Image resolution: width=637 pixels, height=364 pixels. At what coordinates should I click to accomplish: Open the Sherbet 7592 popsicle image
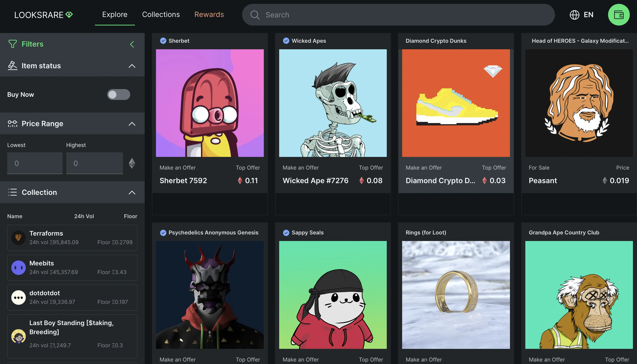pyautogui.click(x=210, y=103)
